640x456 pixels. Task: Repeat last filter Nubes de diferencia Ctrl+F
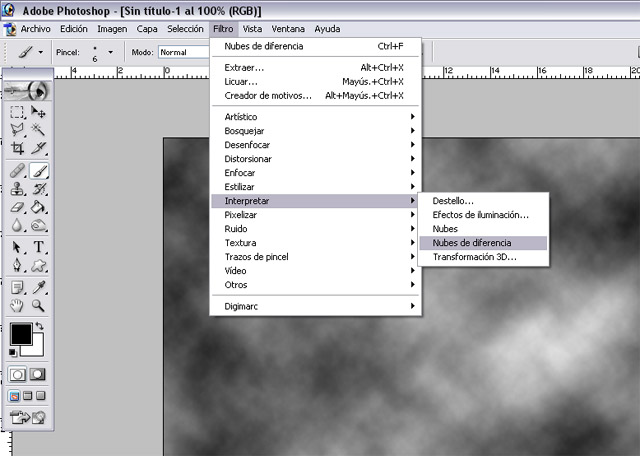click(x=316, y=46)
